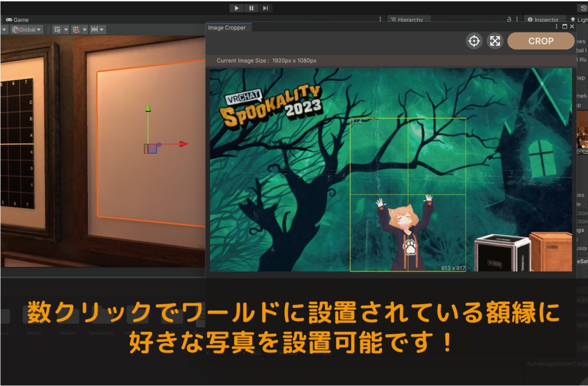
Task: Open grid visibility options arrow
Action: pos(66,30)
